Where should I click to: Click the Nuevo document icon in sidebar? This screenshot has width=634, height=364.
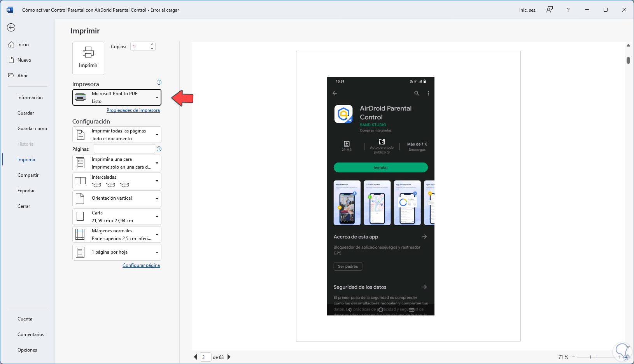pyautogui.click(x=11, y=60)
